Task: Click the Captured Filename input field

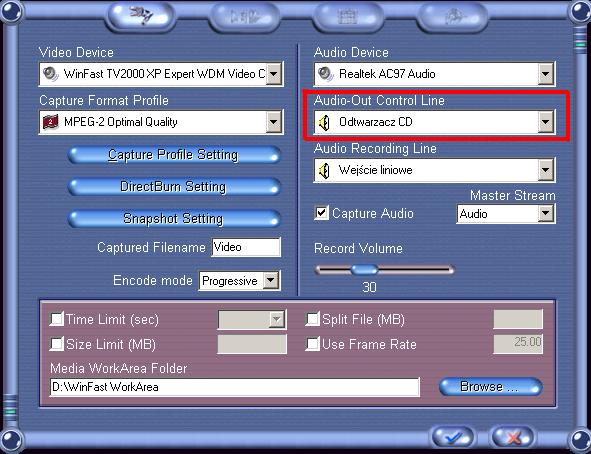Action: click(x=246, y=247)
